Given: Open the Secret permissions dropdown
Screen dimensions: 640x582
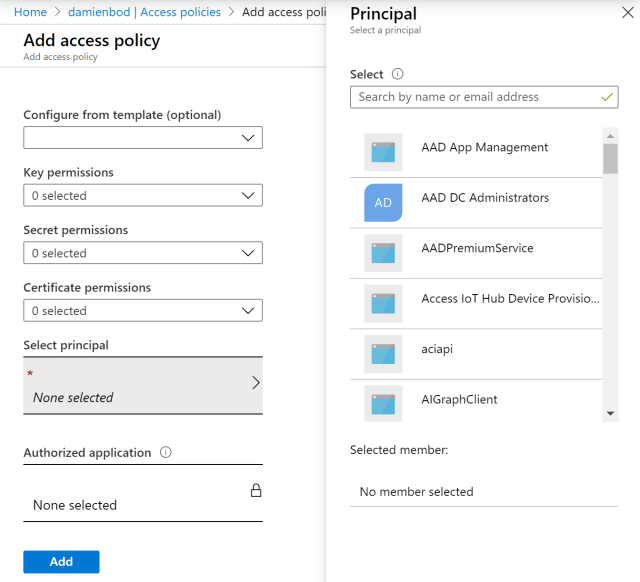Looking at the screenshot, I should pos(143,253).
